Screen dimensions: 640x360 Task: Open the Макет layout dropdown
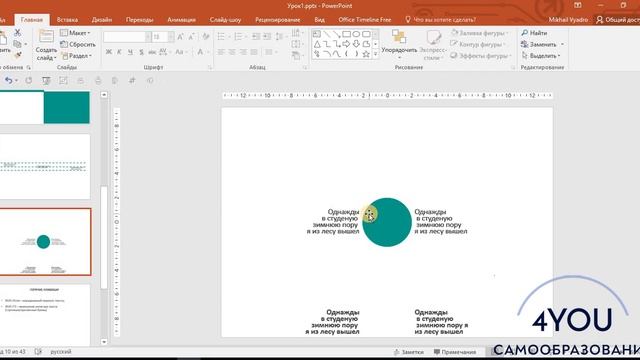pos(75,33)
